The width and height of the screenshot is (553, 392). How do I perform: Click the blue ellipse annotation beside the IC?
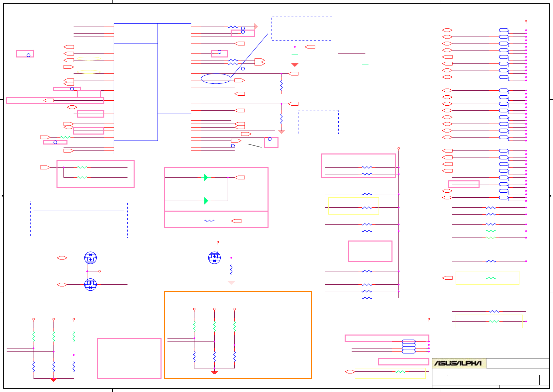(x=216, y=79)
